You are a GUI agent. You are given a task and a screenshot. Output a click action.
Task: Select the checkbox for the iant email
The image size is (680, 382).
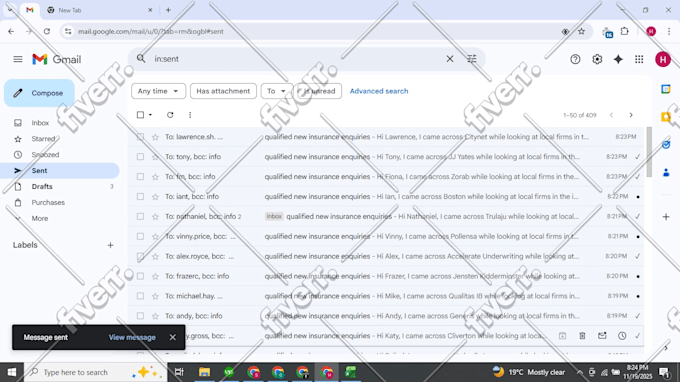tap(140, 196)
